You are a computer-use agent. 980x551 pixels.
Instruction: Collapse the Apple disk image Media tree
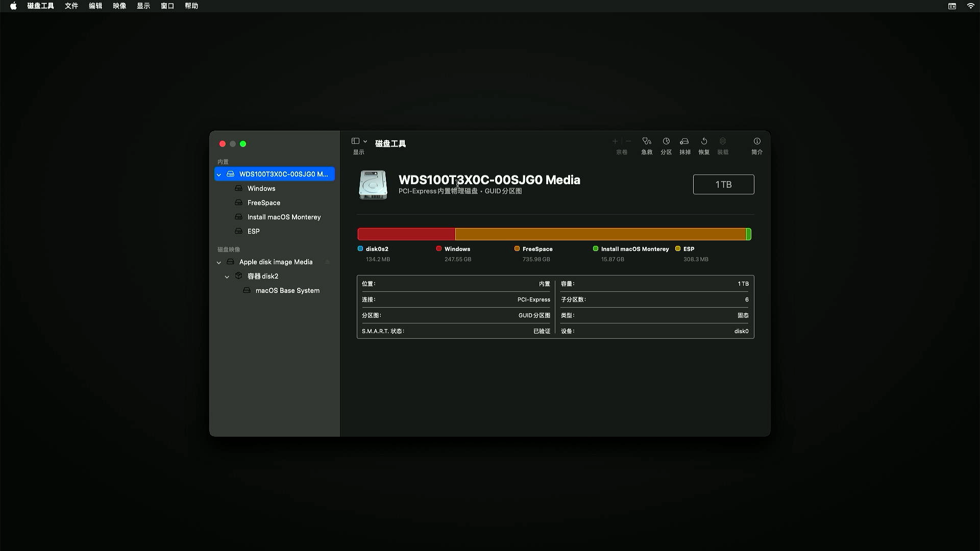pos(219,262)
